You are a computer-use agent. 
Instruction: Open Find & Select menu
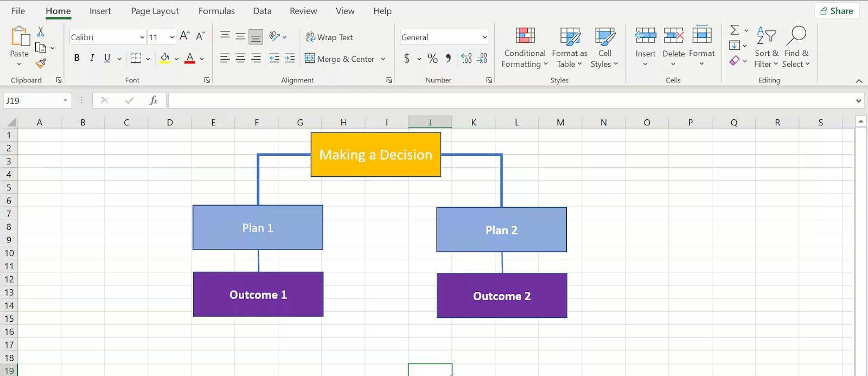coord(796,47)
